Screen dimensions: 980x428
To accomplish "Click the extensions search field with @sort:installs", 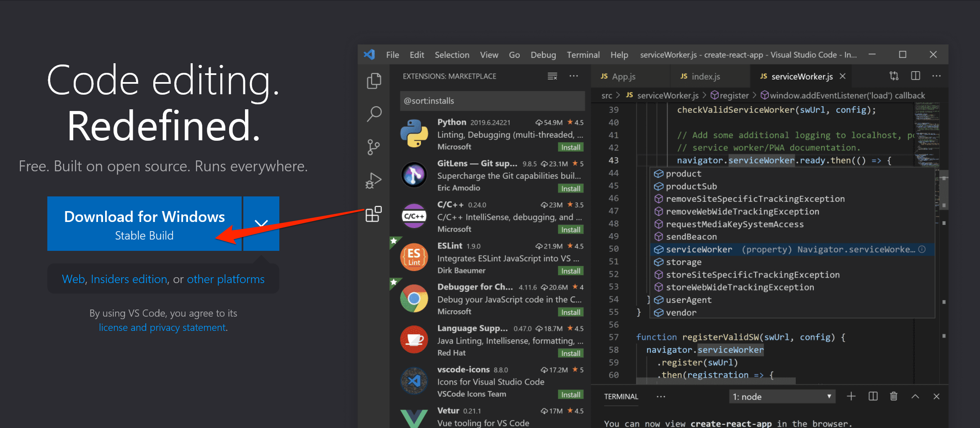I will pyautogui.click(x=492, y=101).
